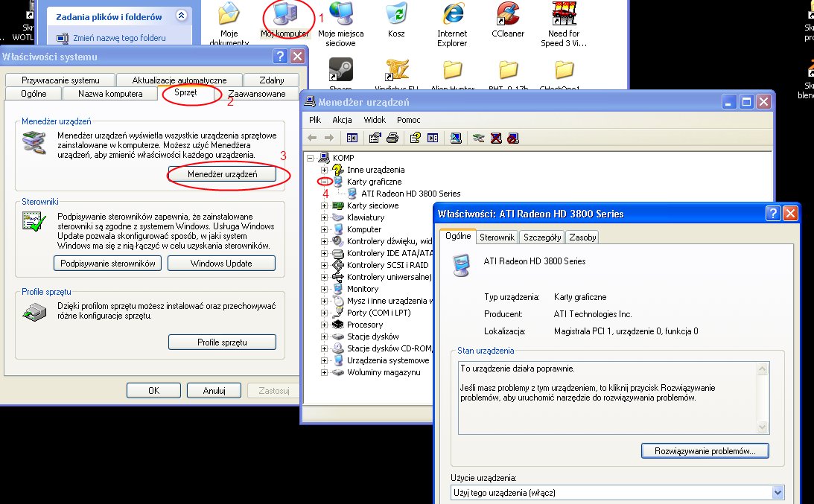Click the Print icon in Device Manager toolbar
The image size is (814, 504).
point(392,138)
